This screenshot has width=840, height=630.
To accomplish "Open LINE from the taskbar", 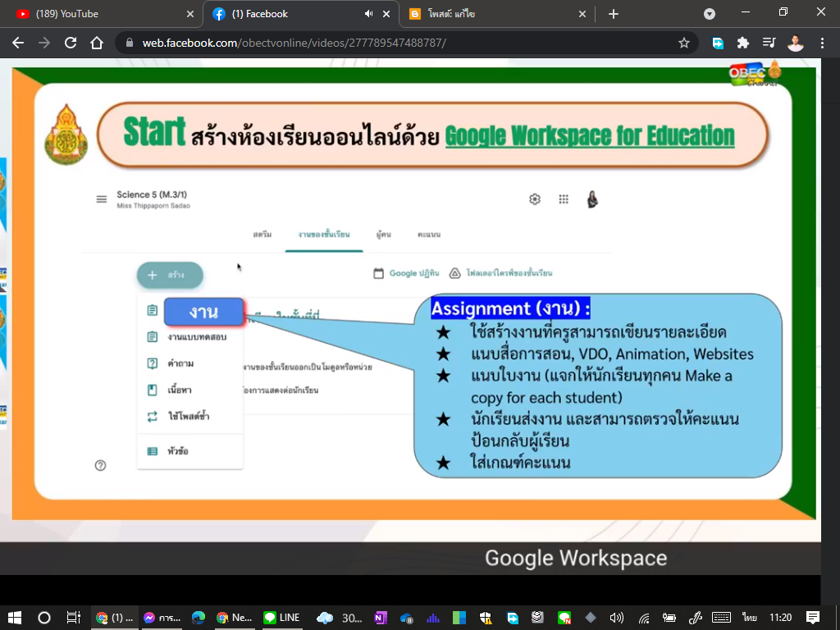I will [x=282, y=618].
